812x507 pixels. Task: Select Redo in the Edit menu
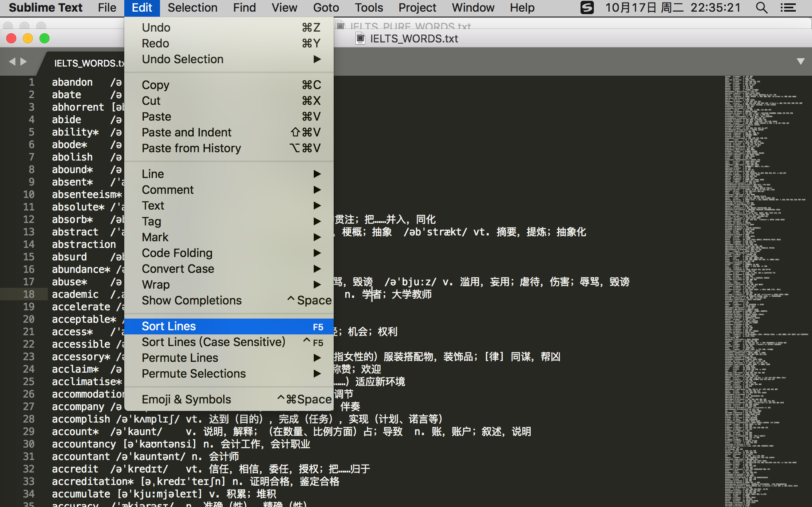click(229, 43)
